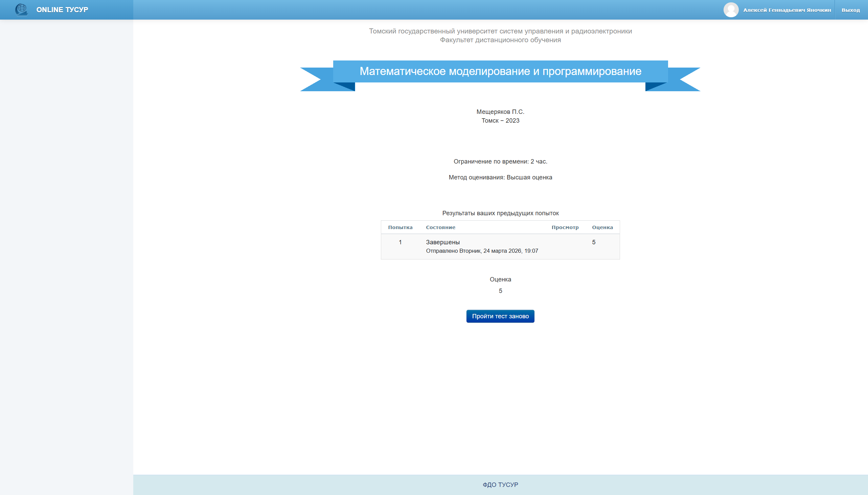Click the Завершены status text
The width and height of the screenshot is (868, 495).
443,242
